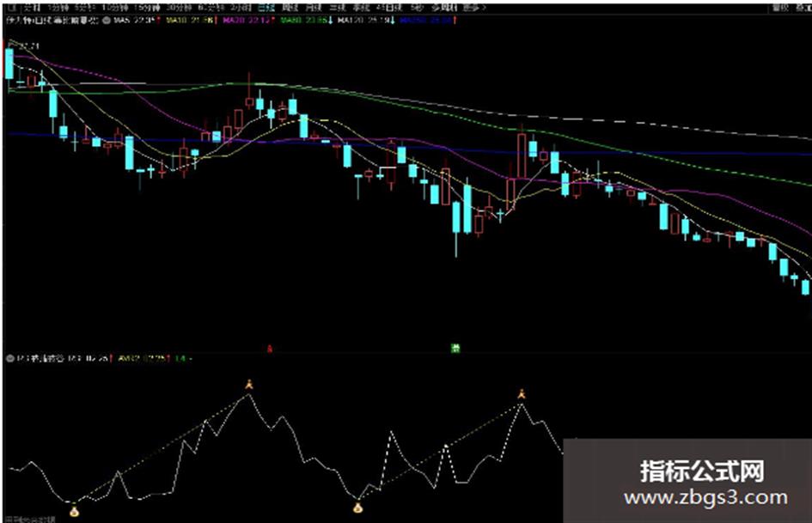The height and width of the screenshot is (523, 812).
Task: Click the green MA60 value label
Action: pos(306,21)
